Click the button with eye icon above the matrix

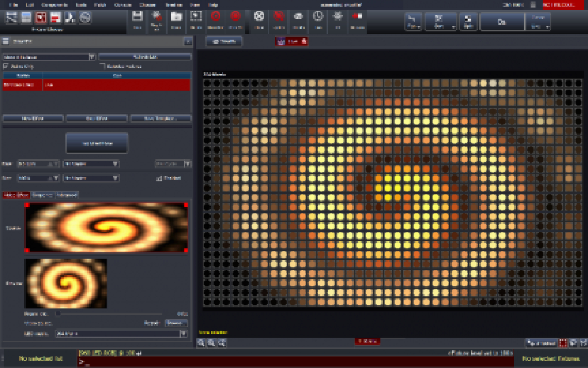pyautogui.click(x=224, y=41)
